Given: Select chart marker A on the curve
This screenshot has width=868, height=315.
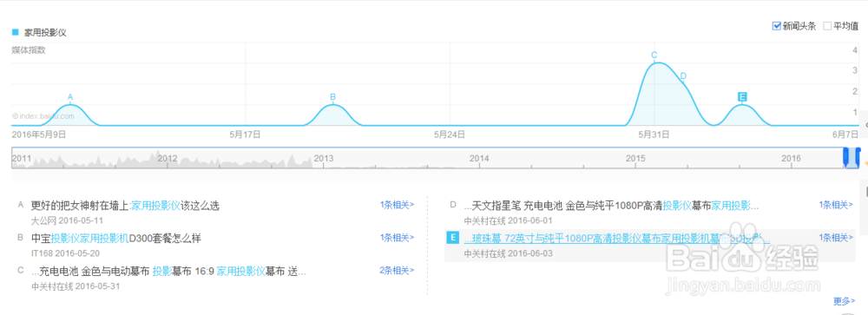Looking at the screenshot, I should pyautogui.click(x=70, y=97).
